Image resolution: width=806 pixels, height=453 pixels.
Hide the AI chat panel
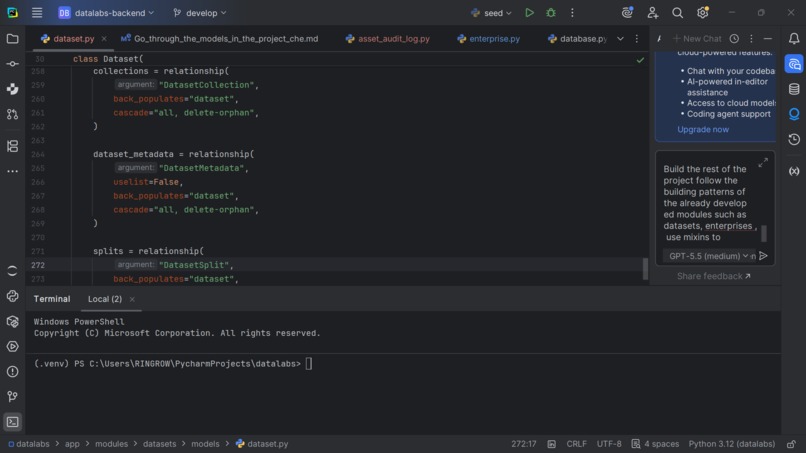click(767, 39)
